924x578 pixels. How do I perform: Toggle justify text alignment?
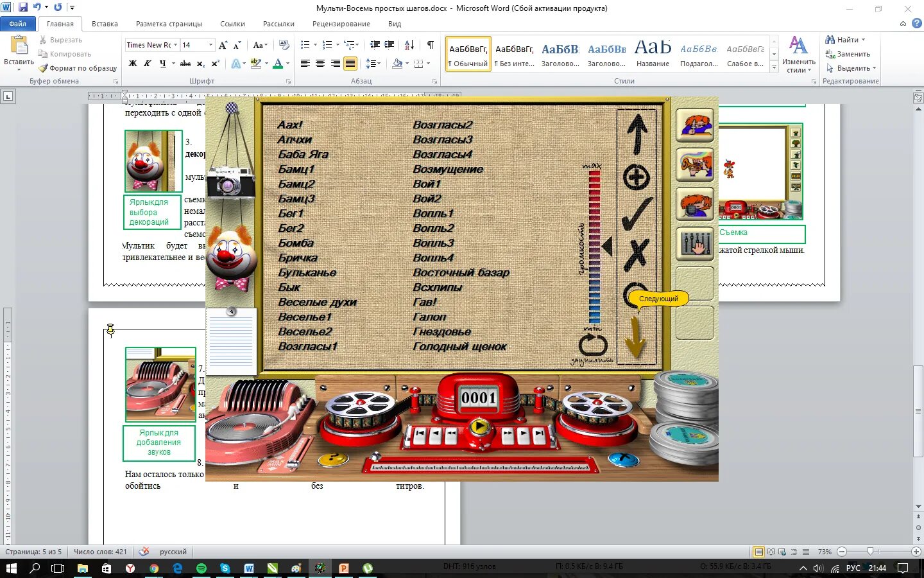[350, 64]
